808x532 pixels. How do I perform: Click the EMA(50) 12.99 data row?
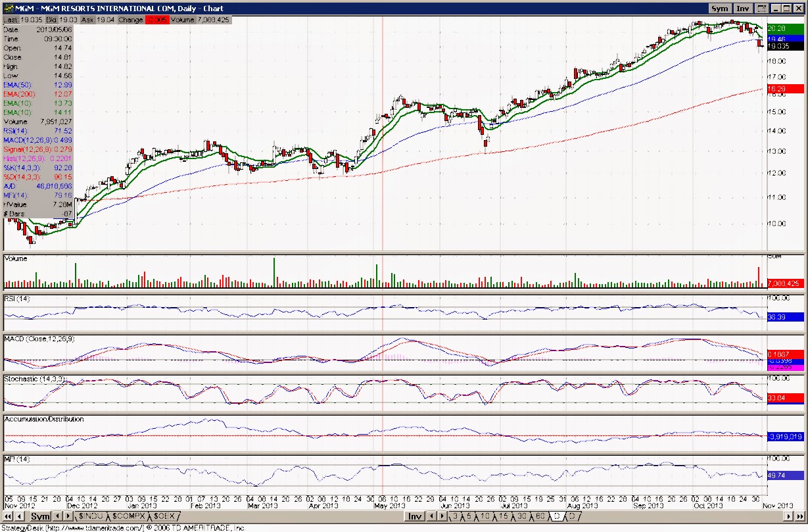pyautogui.click(x=37, y=85)
